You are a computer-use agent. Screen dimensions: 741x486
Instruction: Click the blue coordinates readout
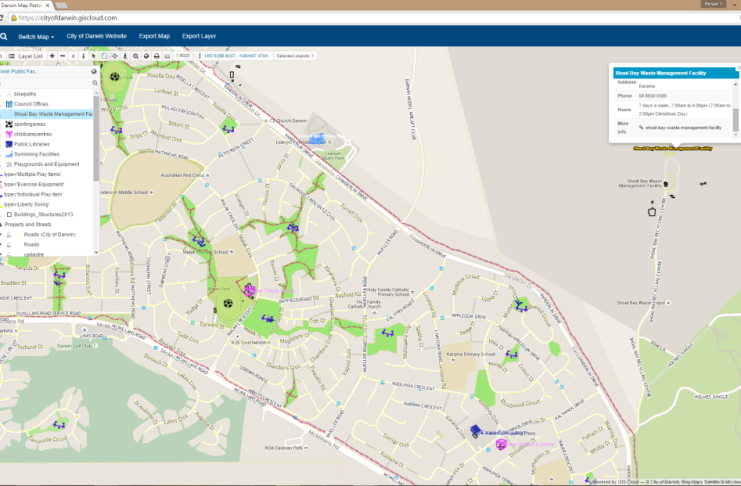pyautogui.click(x=236, y=56)
